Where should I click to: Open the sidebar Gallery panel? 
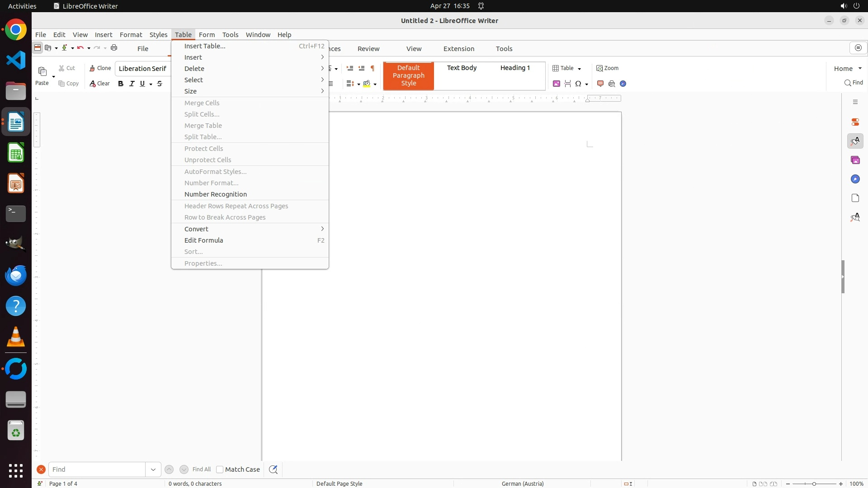pyautogui.click(x=855, y=160)
